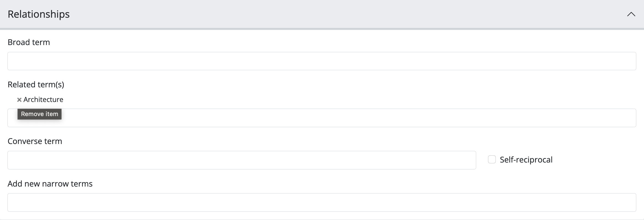The width and height of the screenshot is (644, 220).
Task: Click the Broad term label
Action: click(29, 42)
